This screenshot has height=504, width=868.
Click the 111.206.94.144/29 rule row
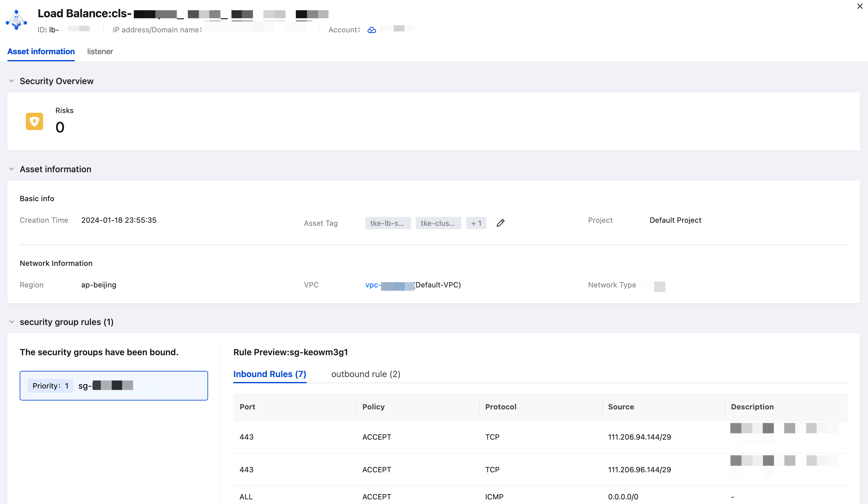pos(540,437)
